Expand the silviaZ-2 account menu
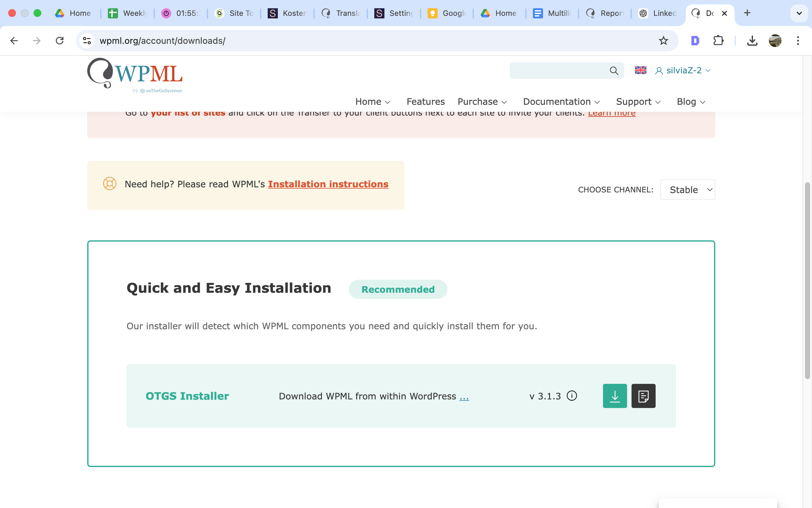 click(x=683, y=70)
